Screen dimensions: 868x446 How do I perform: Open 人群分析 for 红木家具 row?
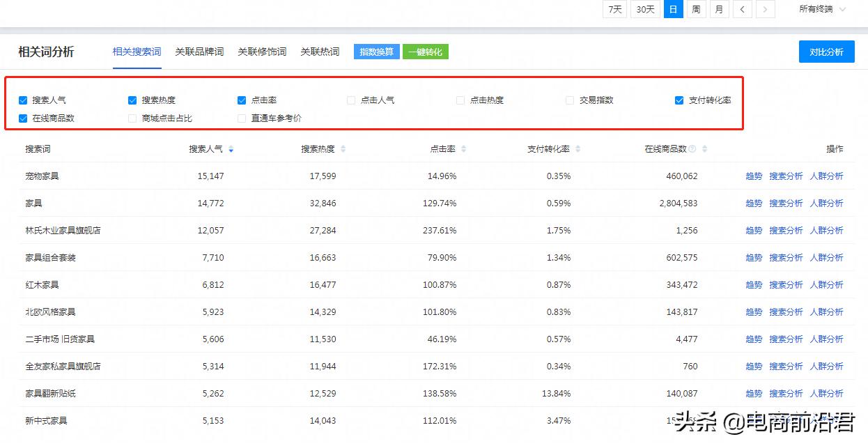(826, 285)
